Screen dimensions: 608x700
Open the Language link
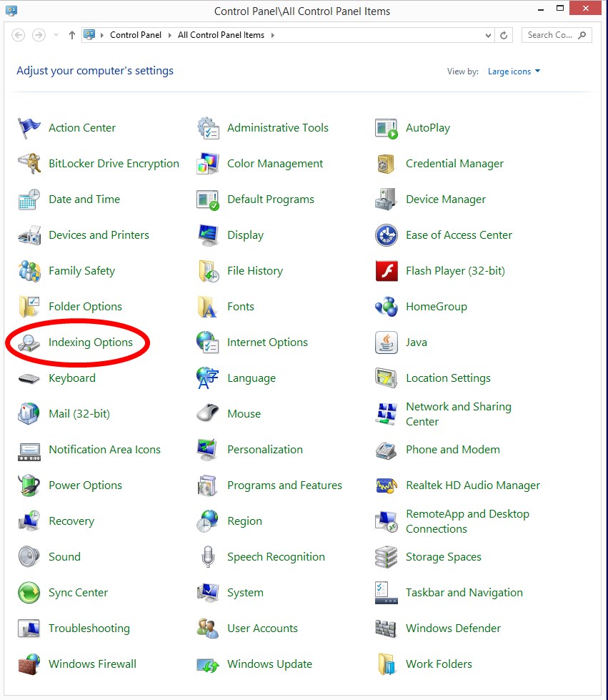(251, 378)
